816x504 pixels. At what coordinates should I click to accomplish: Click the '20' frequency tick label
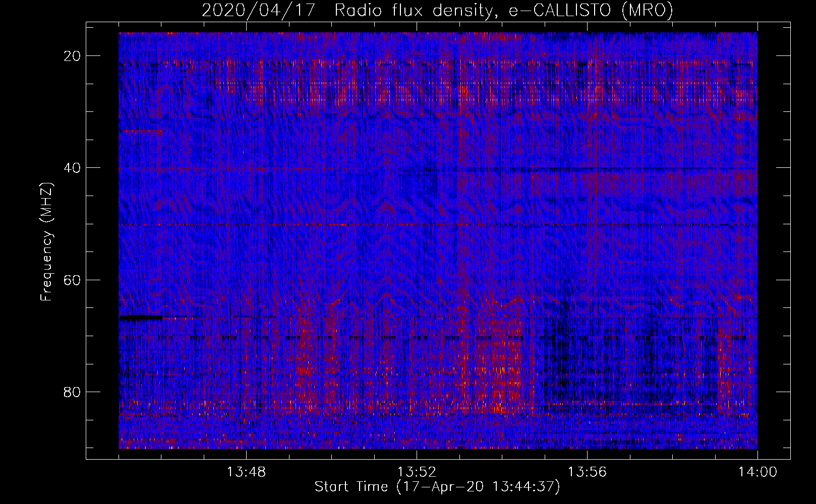(73, 56)
